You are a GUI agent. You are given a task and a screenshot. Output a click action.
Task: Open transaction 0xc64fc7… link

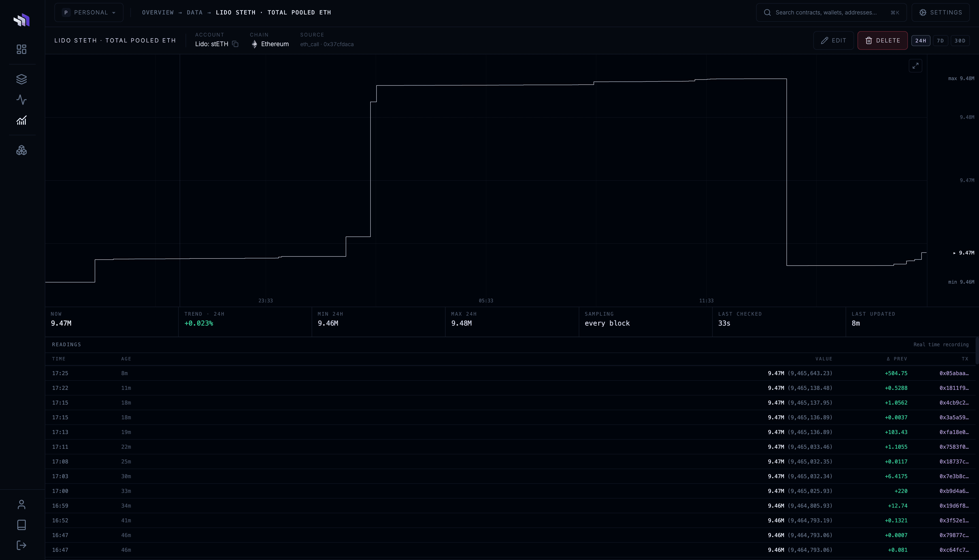point(954,550)
